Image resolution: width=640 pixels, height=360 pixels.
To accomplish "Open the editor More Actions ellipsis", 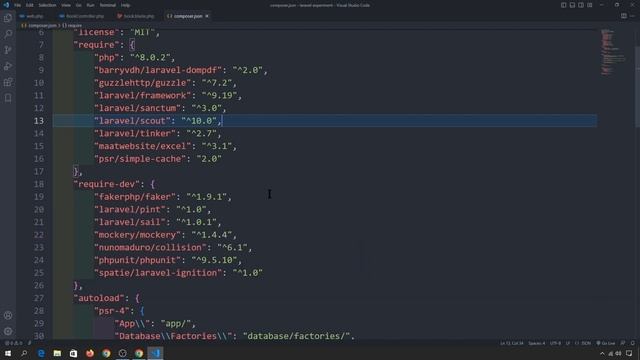I will pos(632,16).
